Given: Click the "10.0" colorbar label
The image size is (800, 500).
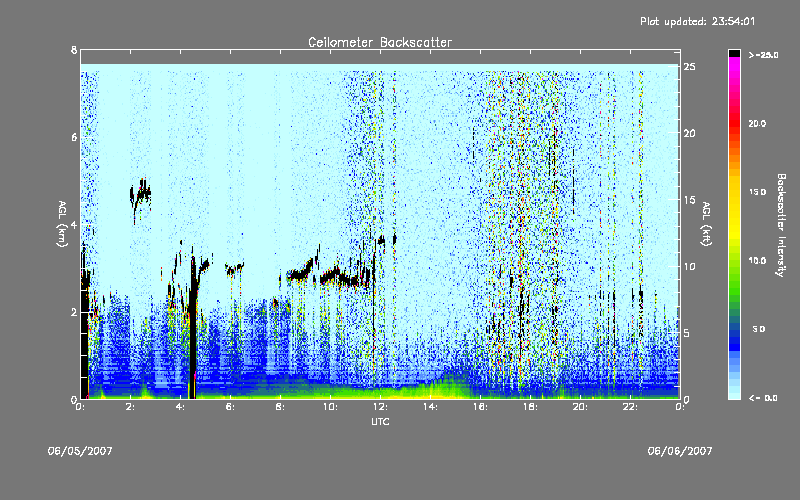Looking at the screenshot, I should (x=758, y=260).
